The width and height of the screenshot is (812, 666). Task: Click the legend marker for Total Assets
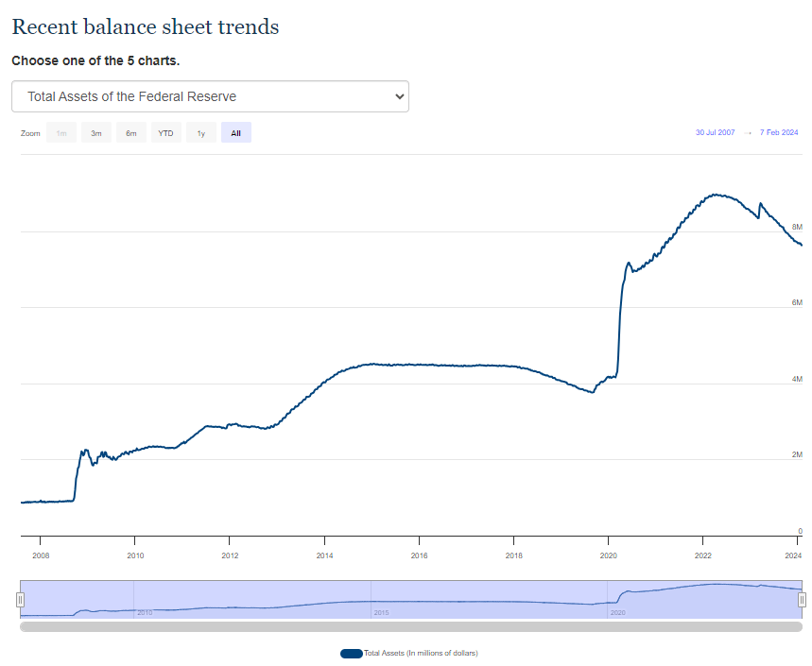point(352,653)
